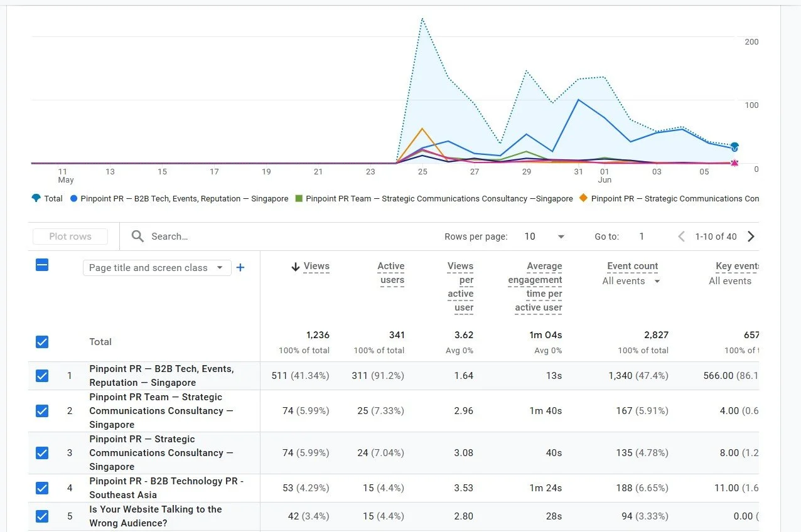Click average engagement cell 1m 40s
The width and height of the screenshot is (801, 532).
(x=546, y=411)
